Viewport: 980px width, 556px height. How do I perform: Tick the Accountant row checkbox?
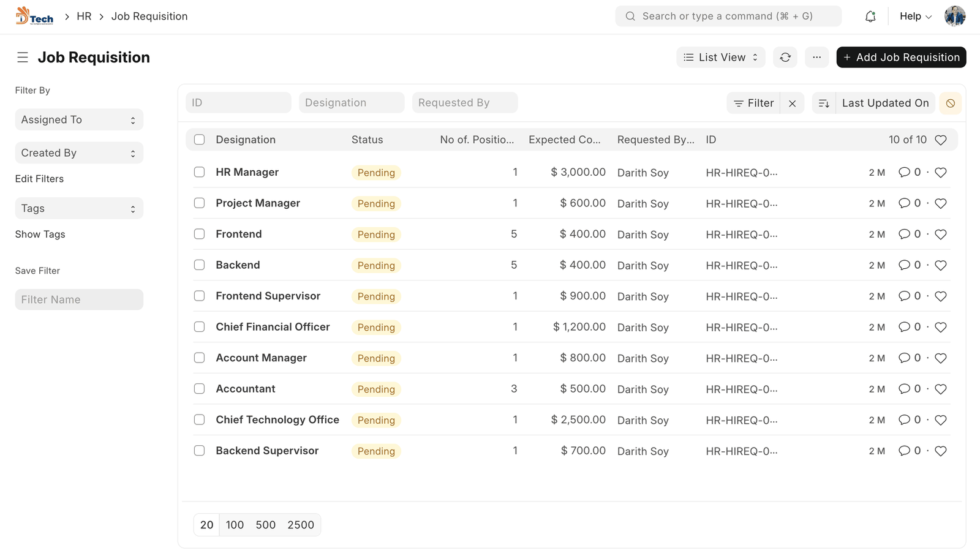click(199, 389)
